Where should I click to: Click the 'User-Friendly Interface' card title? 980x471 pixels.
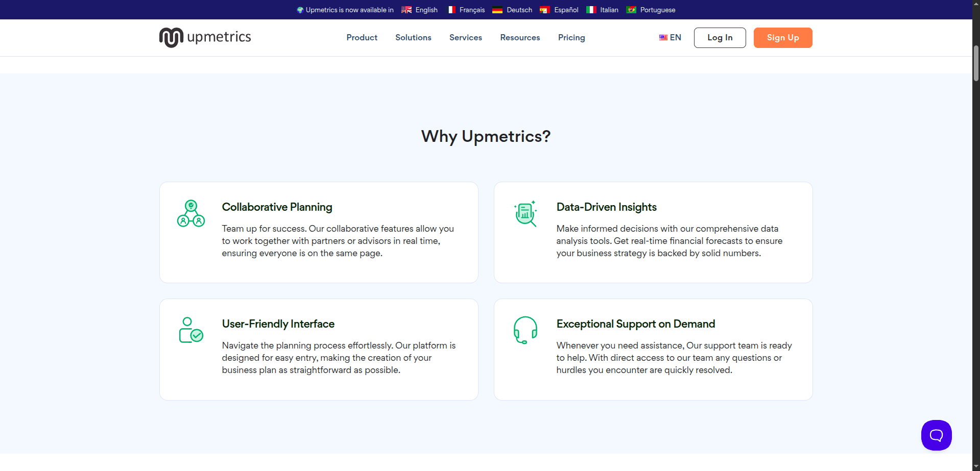click(x=278, y=324)
